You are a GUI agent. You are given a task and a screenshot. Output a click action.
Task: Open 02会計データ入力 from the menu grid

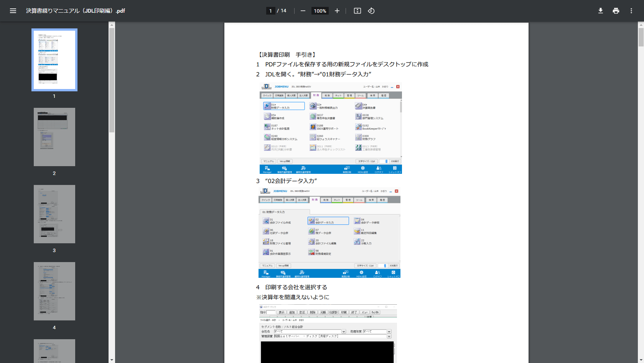328,221
